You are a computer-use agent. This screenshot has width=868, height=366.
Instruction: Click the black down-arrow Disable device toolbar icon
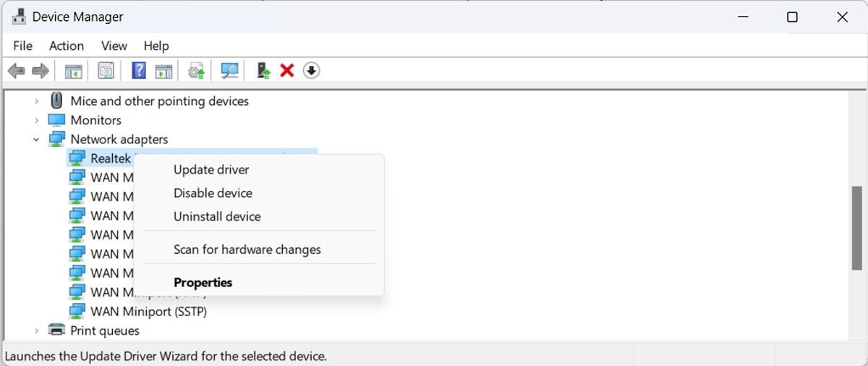point(311,71)
